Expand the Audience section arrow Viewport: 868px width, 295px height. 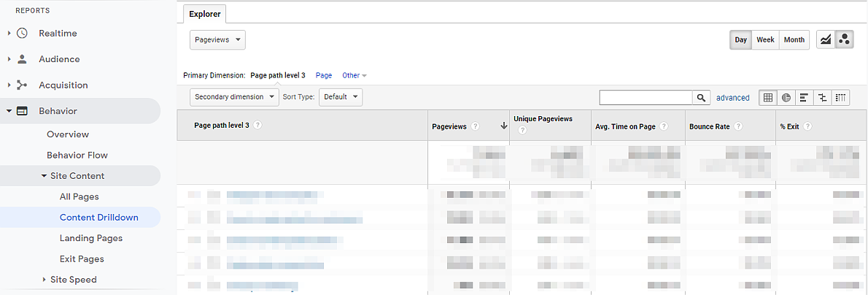(x=9, y=59)
